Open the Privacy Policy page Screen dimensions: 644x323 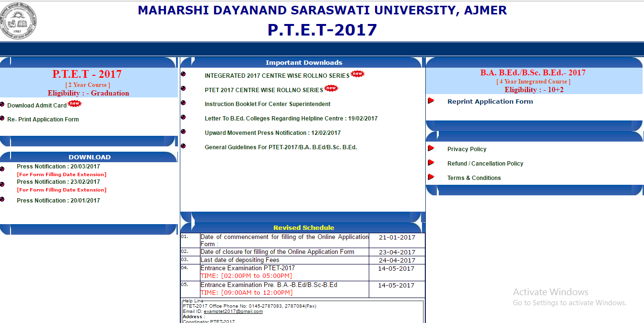[467, 149]
